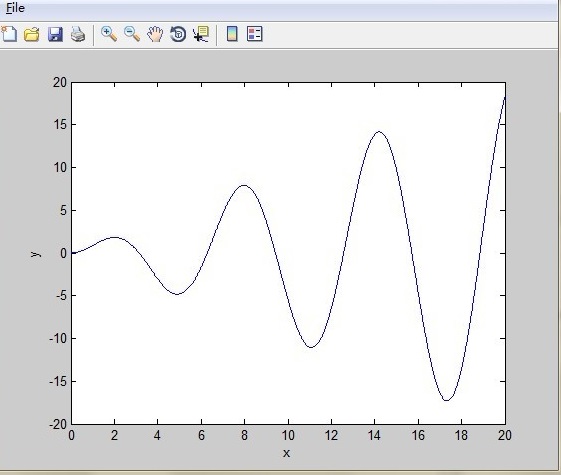Activate the Rotate 3D tool
The image size is (561, 475).
pyautogui.click(x=178, y=34)
